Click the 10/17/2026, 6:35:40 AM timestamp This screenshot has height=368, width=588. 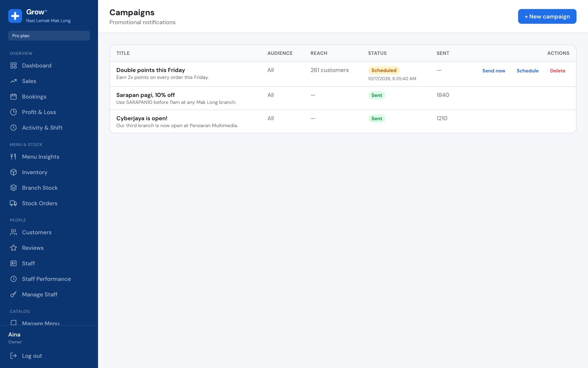[x=392, y=79]
